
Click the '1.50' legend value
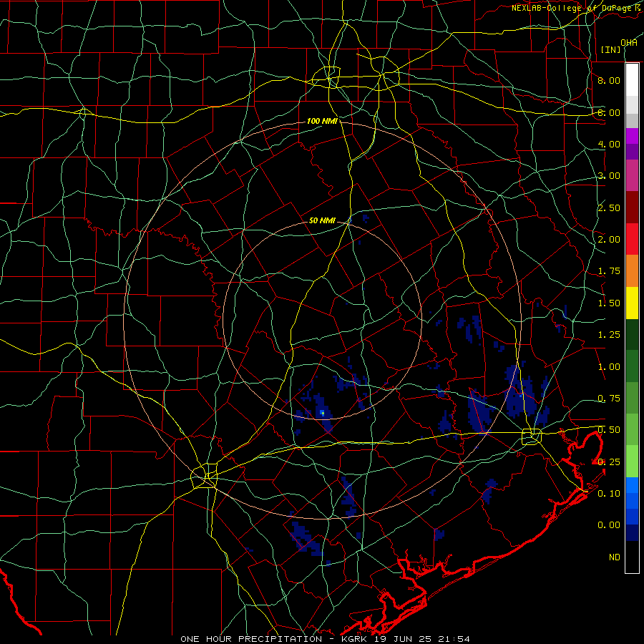(609, 303)
